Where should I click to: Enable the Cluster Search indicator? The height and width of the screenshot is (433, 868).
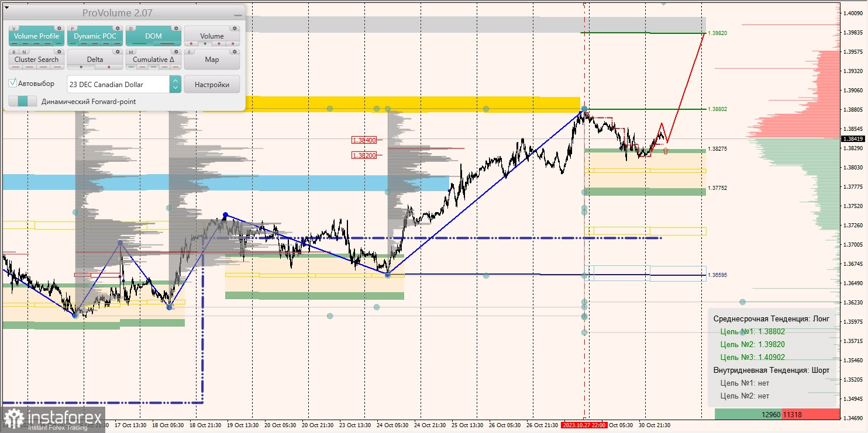pos(36,59)
